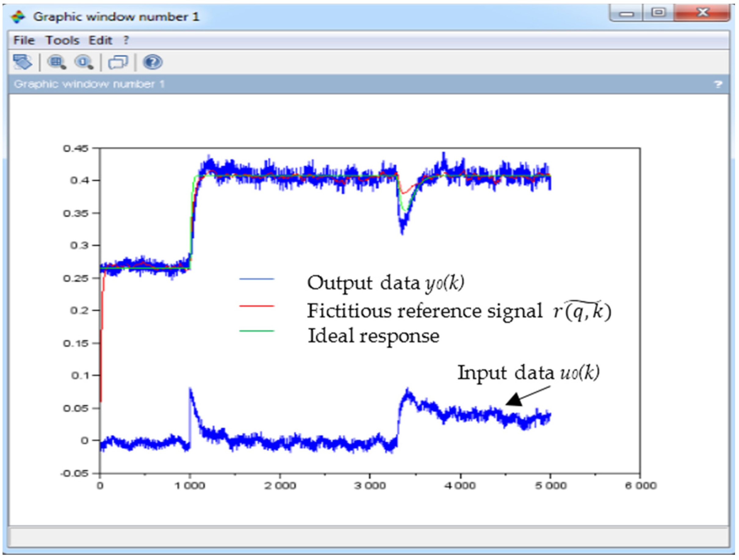This screenshot has height=560, width=739.
Task: Select the rotation tool on the toolbar
Action: tap(22, 62)
